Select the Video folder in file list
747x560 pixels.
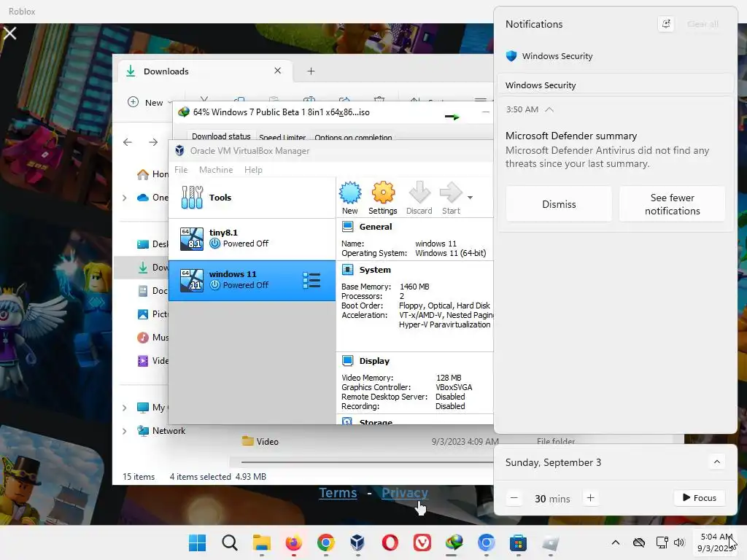[260, 441]
